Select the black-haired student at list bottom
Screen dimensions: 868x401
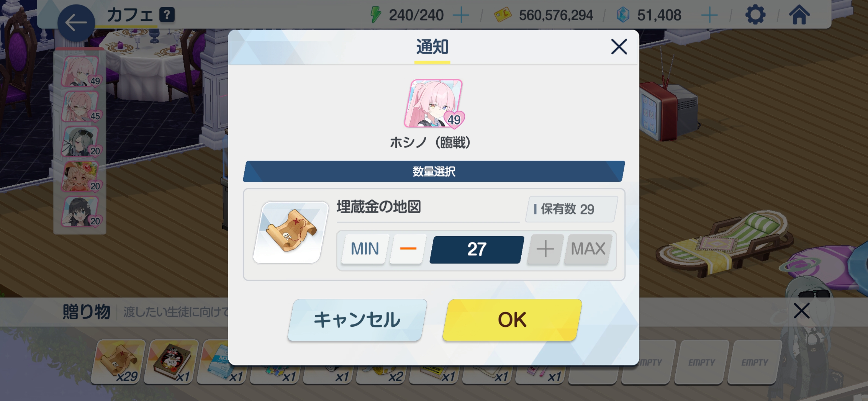point(80,212)
